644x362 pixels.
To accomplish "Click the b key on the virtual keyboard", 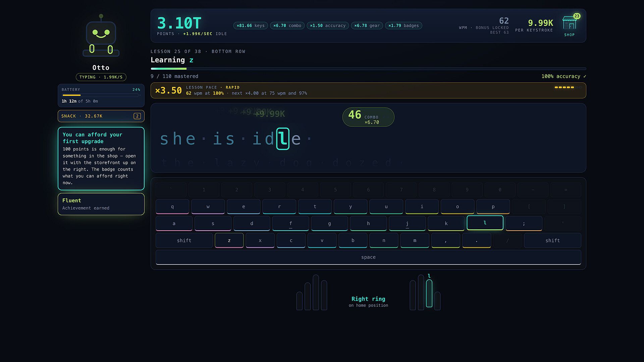I will (353, 240).
